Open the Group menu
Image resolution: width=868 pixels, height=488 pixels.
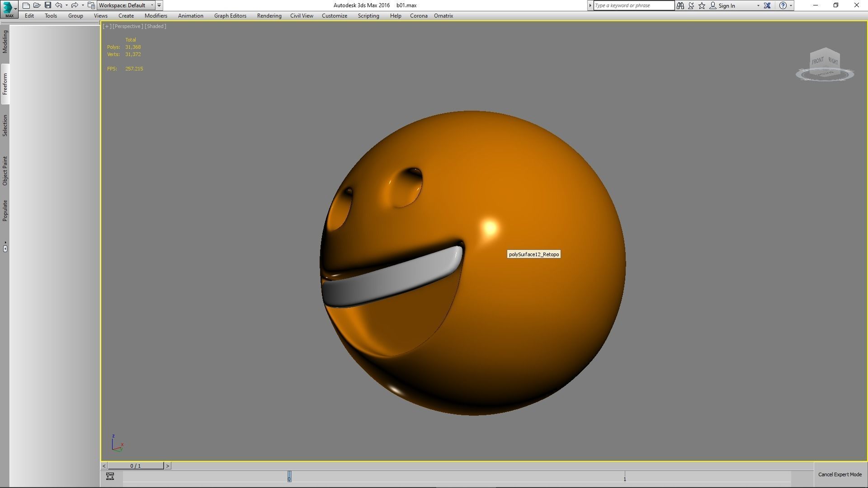(x=75, y=16)
